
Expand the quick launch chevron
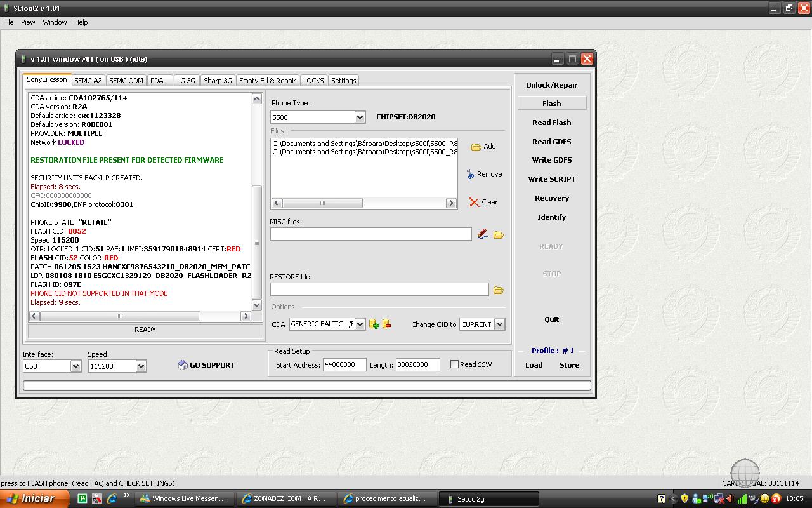click(x=126, y=496)
